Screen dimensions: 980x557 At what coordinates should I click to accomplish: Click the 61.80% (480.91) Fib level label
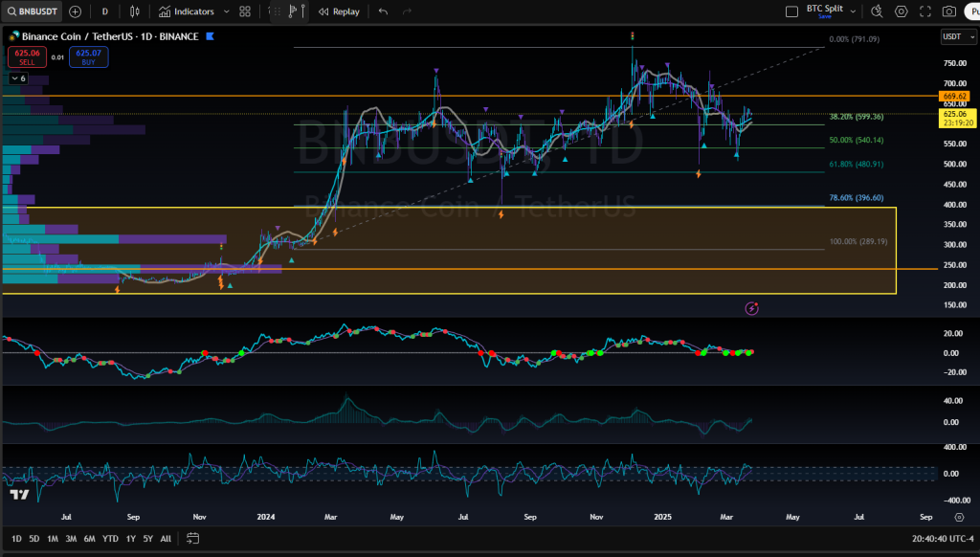[857, 165]
